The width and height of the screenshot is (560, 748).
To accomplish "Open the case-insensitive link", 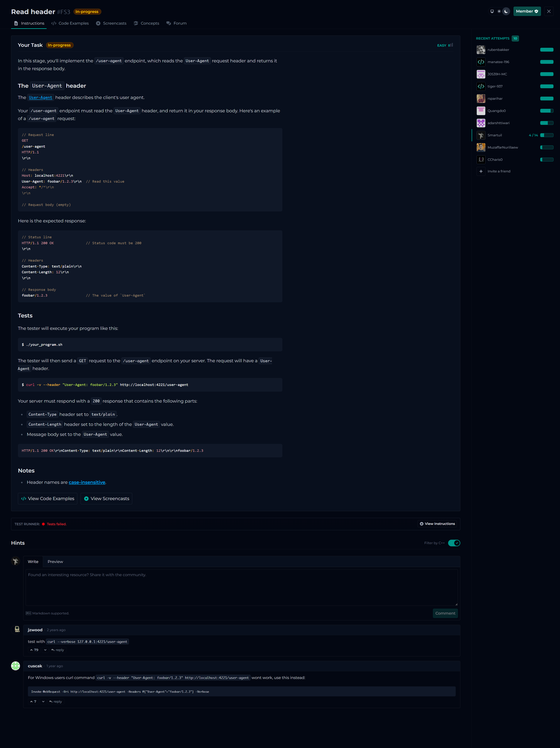I will tap(87, 482).
